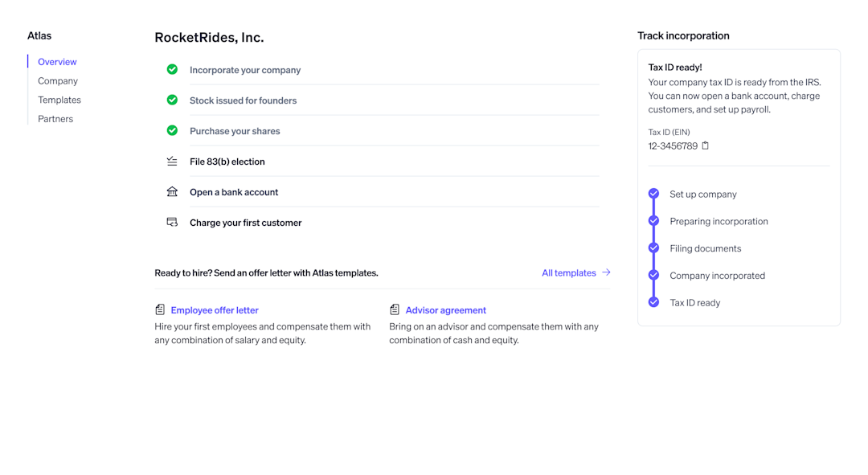Screen dimensions: 868x475
Task: Expand the Charge your first customer step
Action: click(244, 222)
